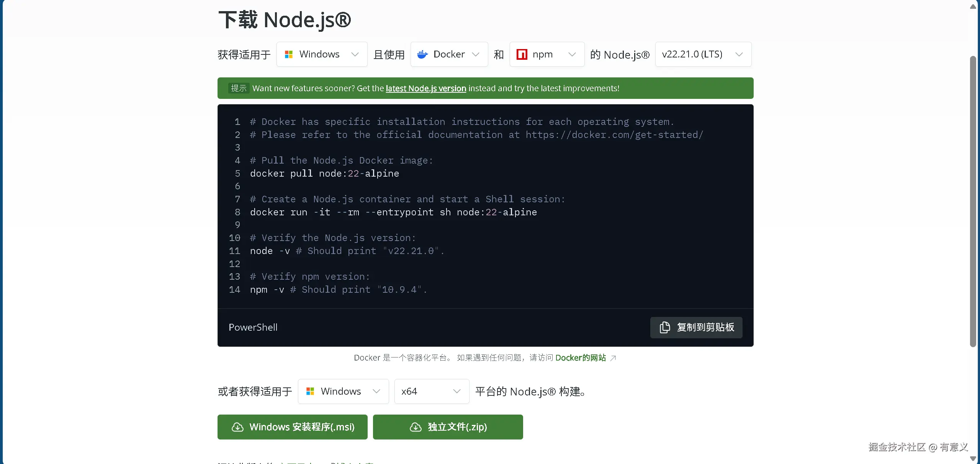Click the npm logo icon

pos(522,54)
